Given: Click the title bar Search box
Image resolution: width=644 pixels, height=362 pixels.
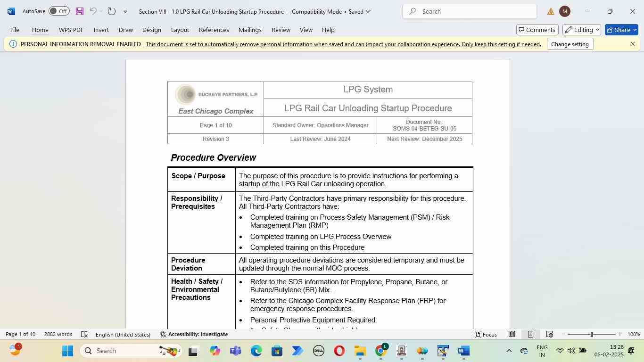Looking at the screenshot, I should [470, 11].
